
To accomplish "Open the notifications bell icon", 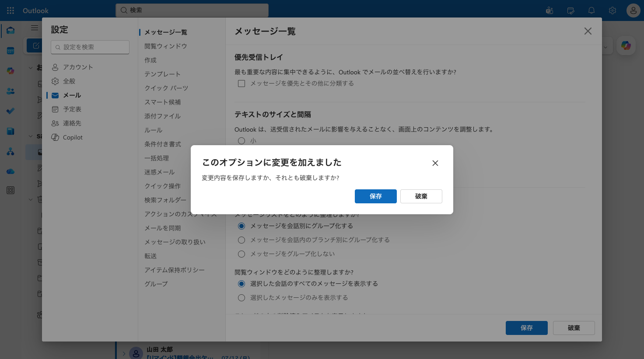I will coord(591,10).
